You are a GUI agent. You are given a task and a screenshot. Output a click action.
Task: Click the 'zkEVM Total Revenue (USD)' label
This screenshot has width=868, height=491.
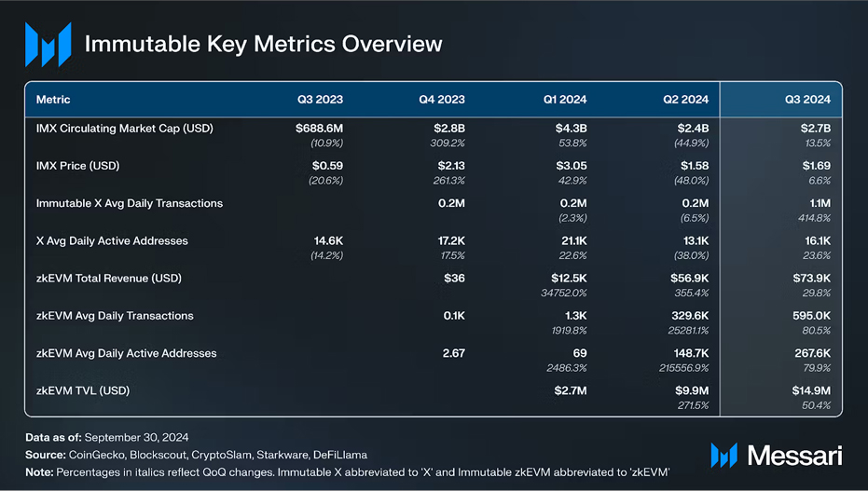(109, 279)
